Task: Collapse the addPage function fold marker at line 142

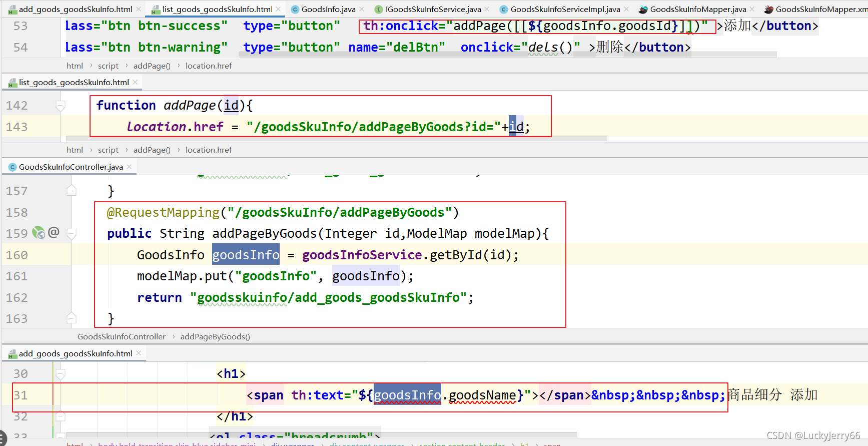Action: [x=61, y=106]
